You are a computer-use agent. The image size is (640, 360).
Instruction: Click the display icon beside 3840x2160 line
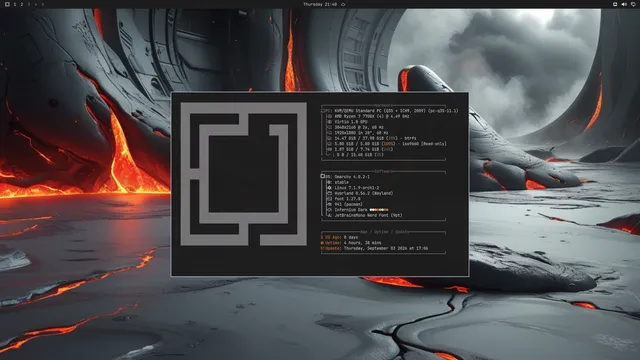pos(330,127)
